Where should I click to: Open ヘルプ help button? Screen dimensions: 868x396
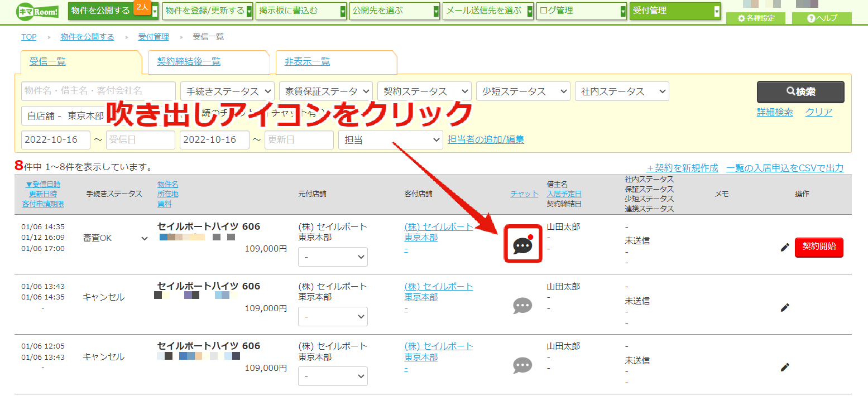tap(822, 18)
